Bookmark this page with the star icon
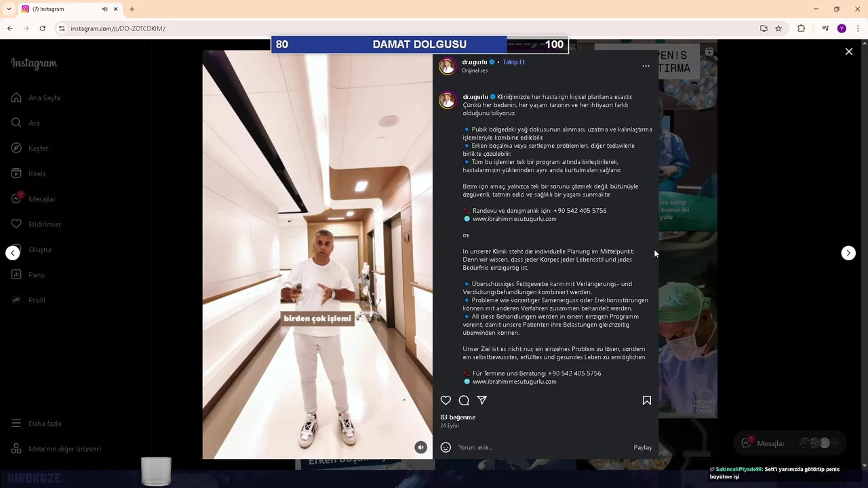 [x=778, y=28]
